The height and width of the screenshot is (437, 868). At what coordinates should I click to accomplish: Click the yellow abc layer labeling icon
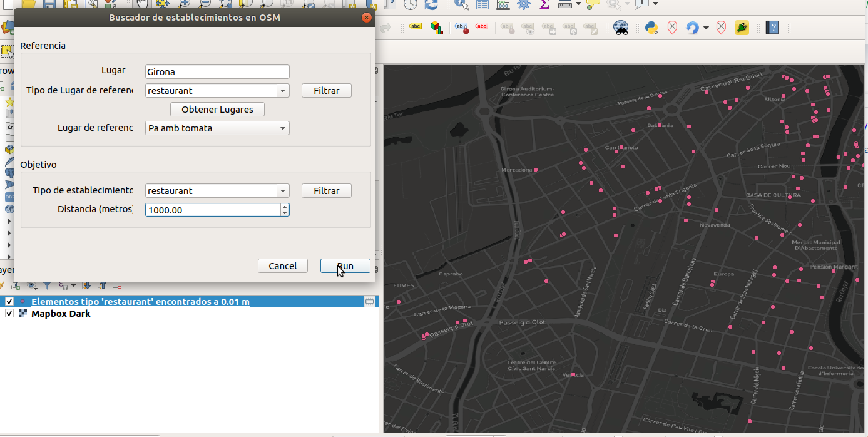pyautogui.click(x=415, y=27)
